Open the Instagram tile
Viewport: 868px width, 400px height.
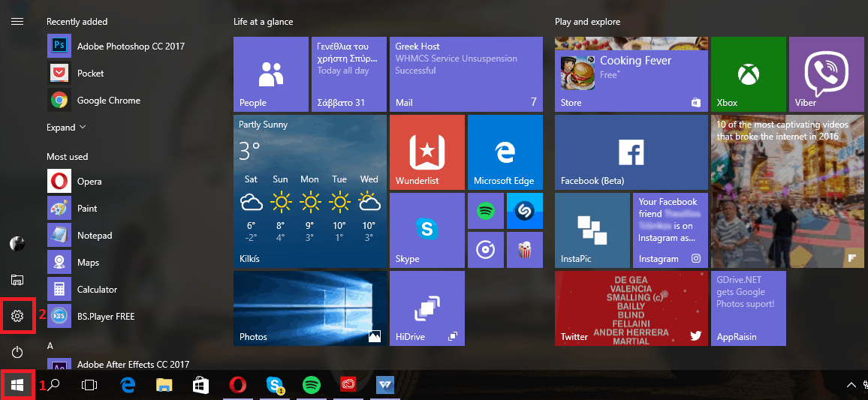point(671,230)
